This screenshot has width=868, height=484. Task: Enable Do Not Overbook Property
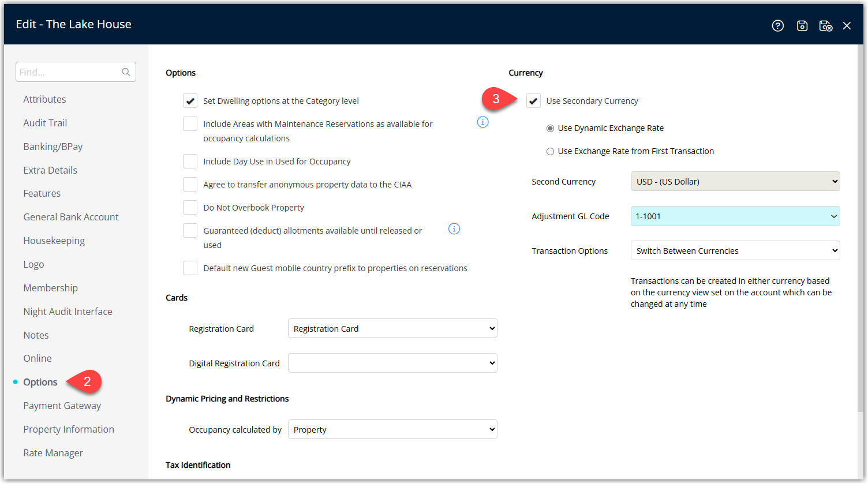click(190, 208)
